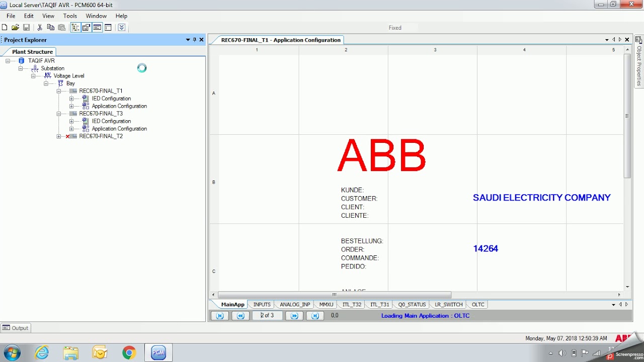Screen dimensions: 644x362
Task: Switch to the INPUTS worksheet tab
Action: click(x=262, y=305)
